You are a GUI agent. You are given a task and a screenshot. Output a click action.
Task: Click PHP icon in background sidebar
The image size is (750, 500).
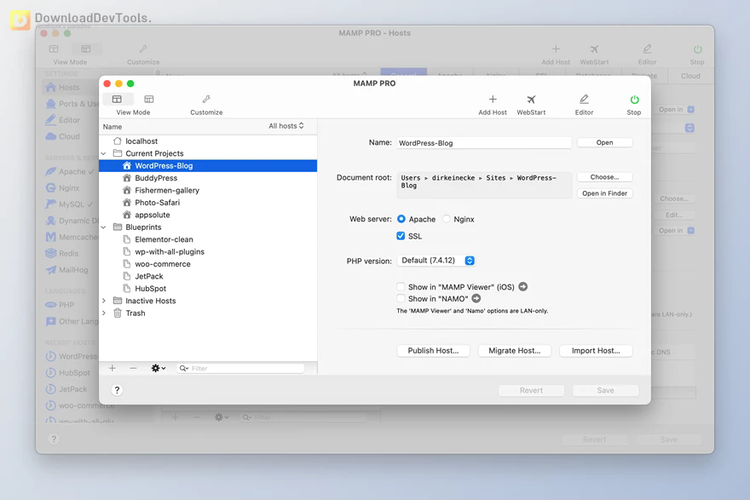(x=51, y=305)
